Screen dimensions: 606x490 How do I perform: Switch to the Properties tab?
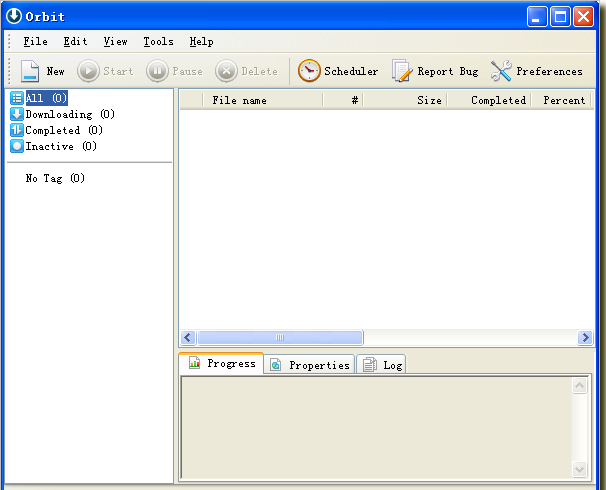click(x=310, y=365)
